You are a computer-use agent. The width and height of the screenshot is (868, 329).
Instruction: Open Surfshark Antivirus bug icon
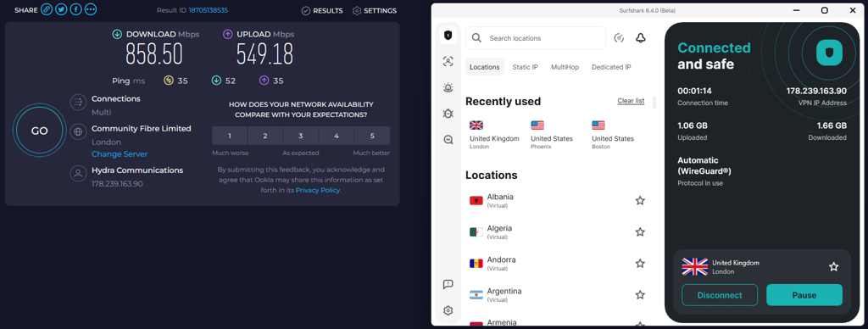point(448,114)
